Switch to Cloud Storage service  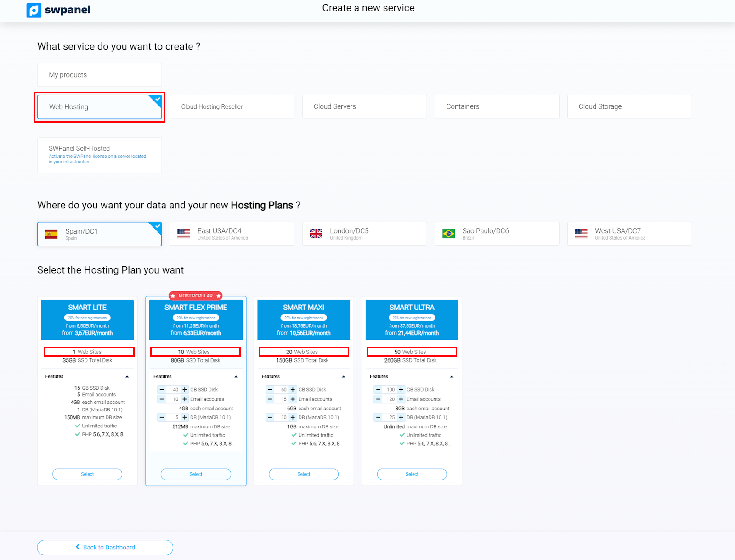(x=629, y=106)
